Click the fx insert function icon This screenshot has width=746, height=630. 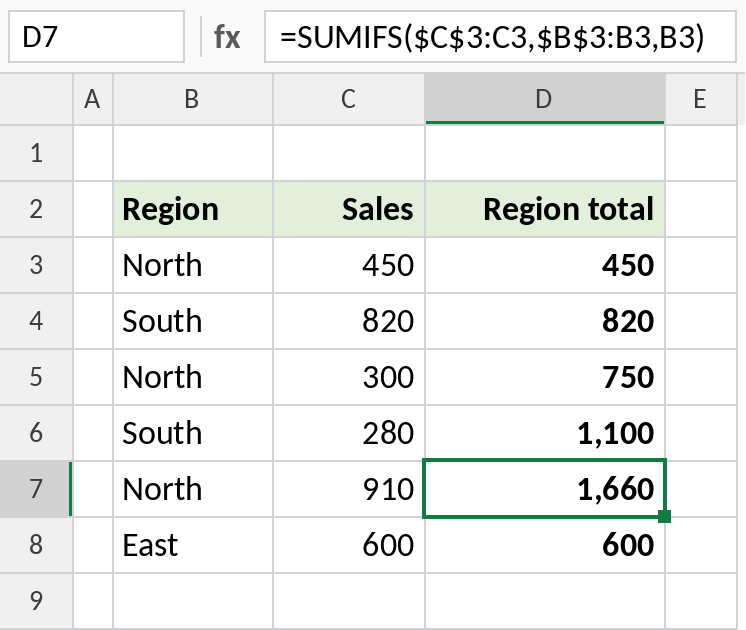(227, 37)
